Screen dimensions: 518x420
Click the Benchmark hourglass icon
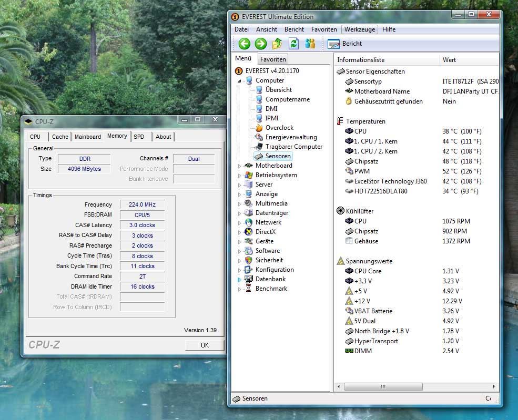(x=249, y=289)
